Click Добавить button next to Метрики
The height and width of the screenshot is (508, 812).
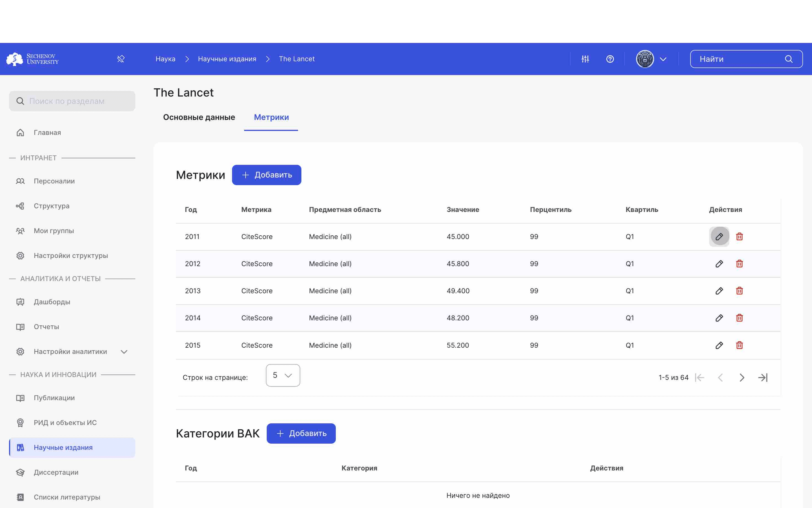(266, 175)
